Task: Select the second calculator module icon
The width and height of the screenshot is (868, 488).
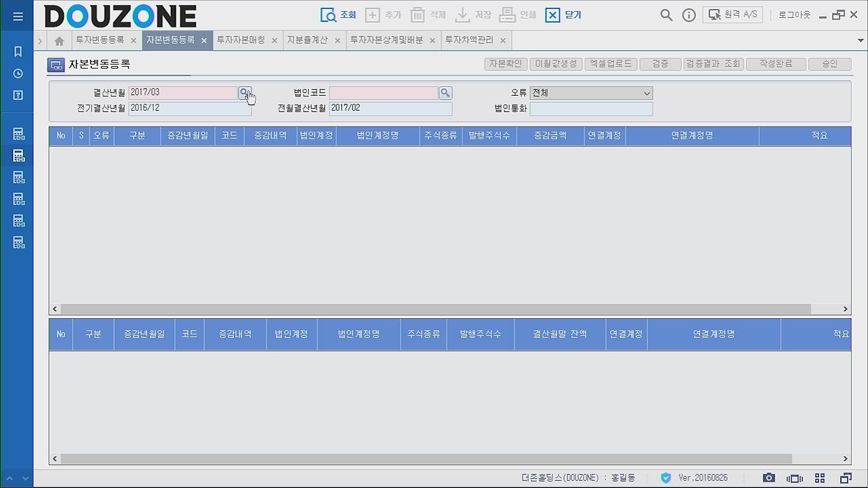Action: point(19,156)
